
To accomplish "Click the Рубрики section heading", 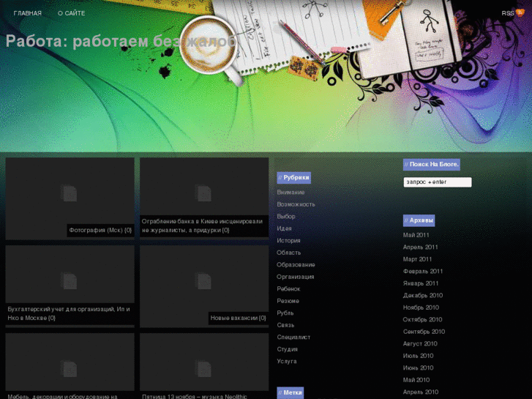I will 294,178.
